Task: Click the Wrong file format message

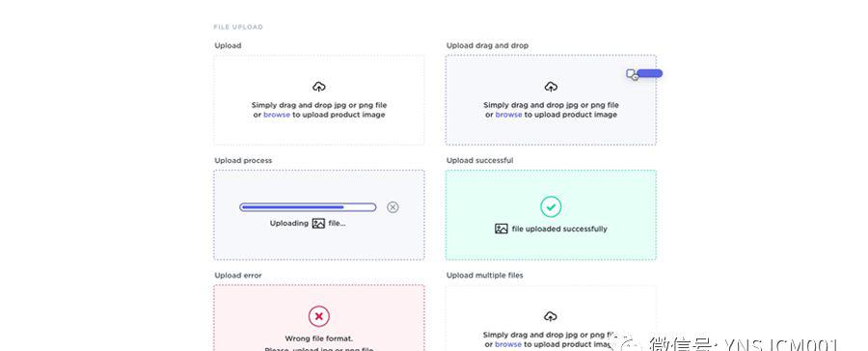Action: click(x=319, y=338)
